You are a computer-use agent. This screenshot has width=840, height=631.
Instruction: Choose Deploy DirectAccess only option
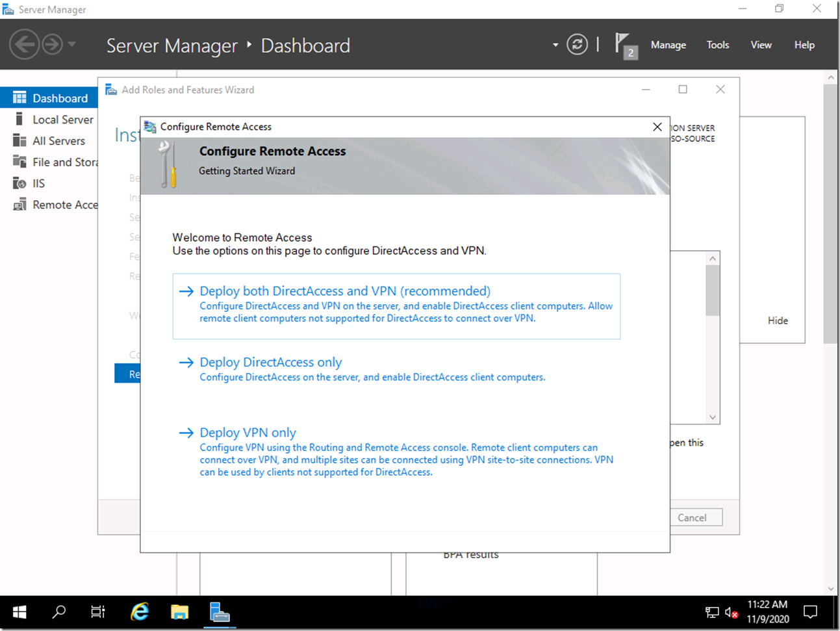pyautogui.click(x=270, y=363)
